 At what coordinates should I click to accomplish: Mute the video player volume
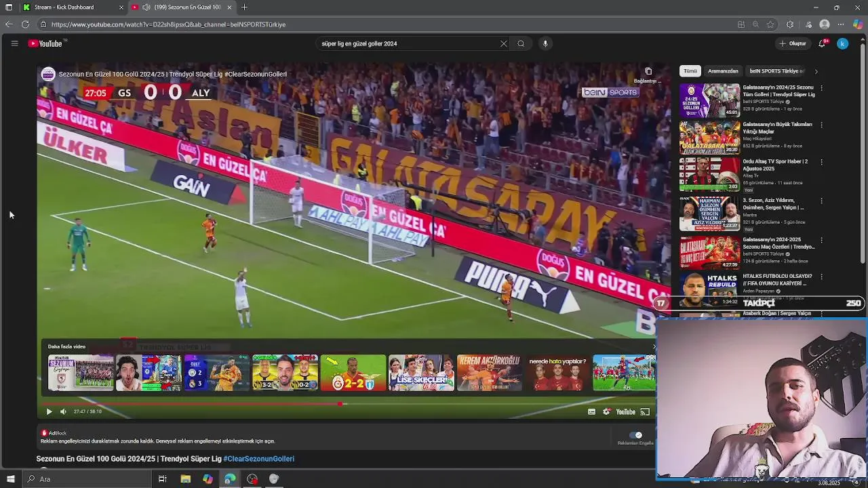(63, 411)
